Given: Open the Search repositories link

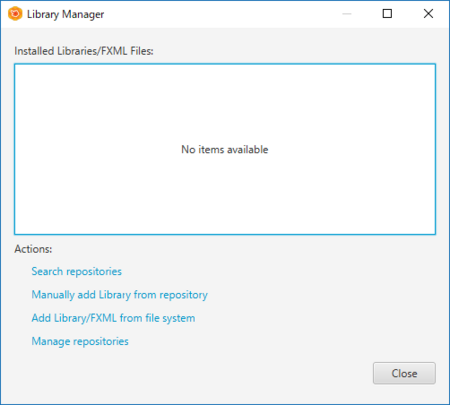Looking at the screenshot, I should pos(76,272).
